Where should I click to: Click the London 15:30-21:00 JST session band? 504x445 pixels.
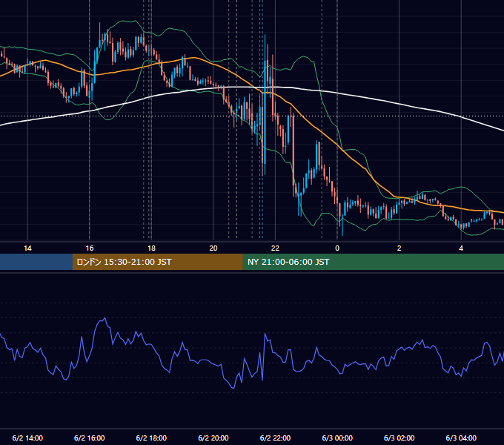pyautogui.click(x=157, y=262)
